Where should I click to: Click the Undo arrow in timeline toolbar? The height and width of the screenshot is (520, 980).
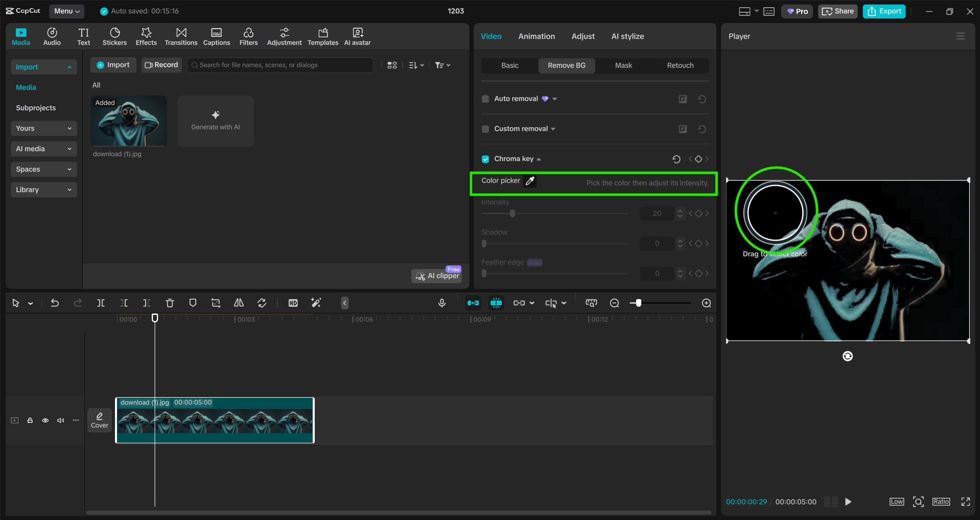pos(55,303)
